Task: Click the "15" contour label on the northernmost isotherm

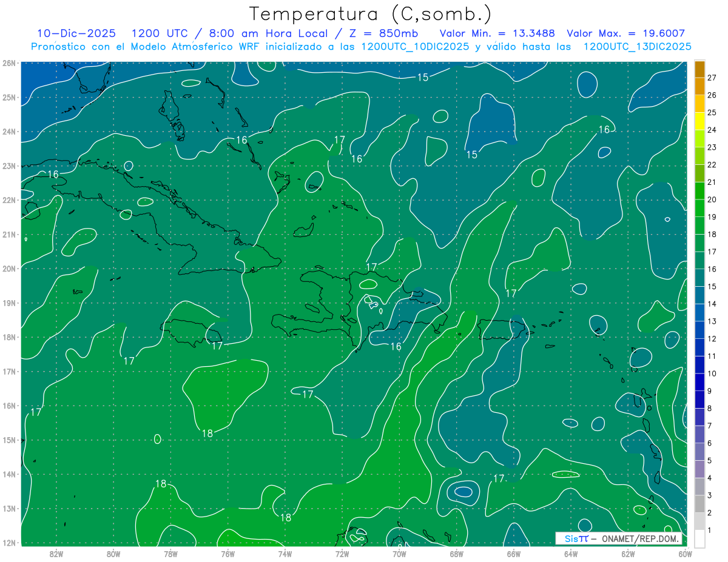Action: pyautogui.click(x=423, y=77)
